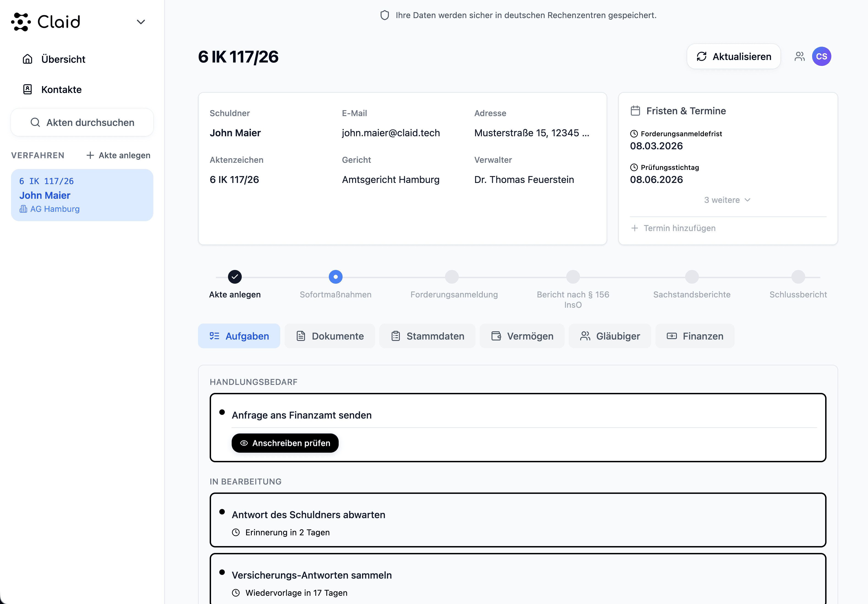868x604 pixels.
Task: Expand the Claid workspace dropdown chevron
Action: coord(141,22)
